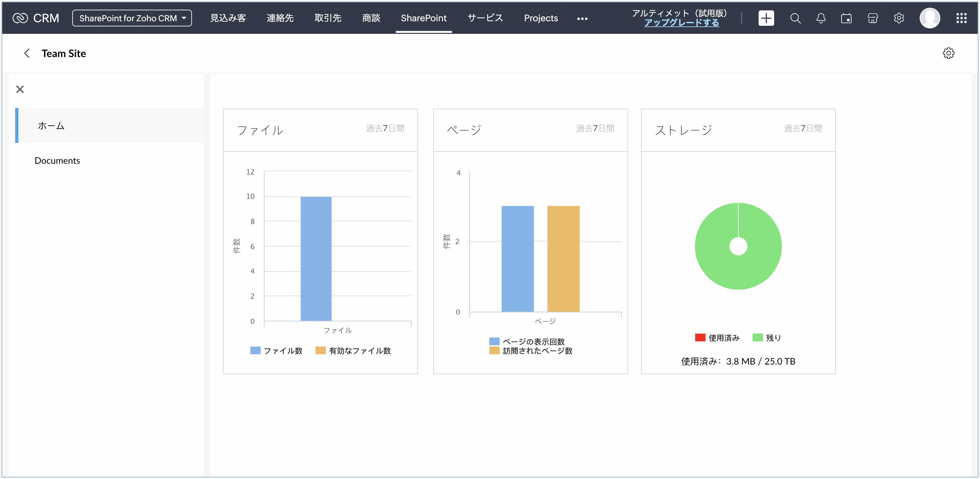Open the notifications bell icon
This screenshot has height=479, width=980.
coord(821,18)
